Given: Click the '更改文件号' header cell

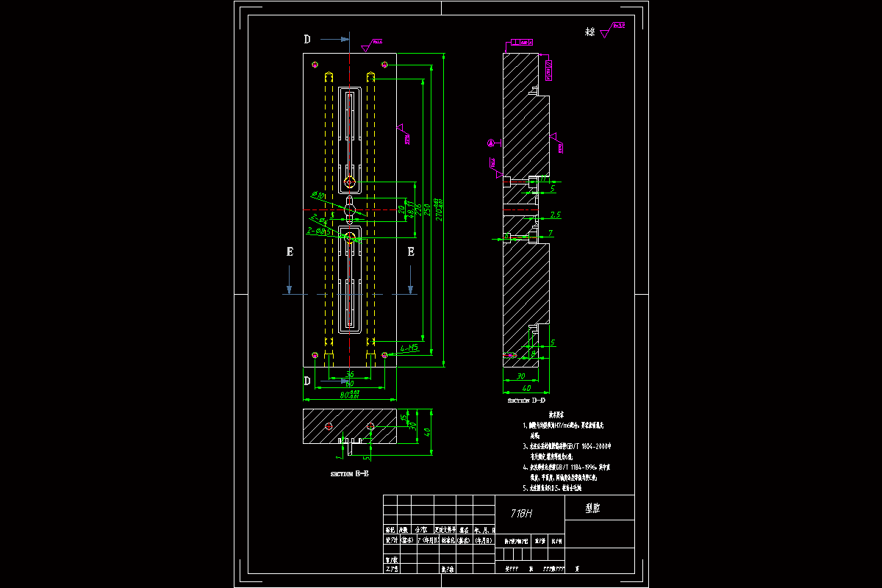Looking at the screenshot, I should click(445, 530).
